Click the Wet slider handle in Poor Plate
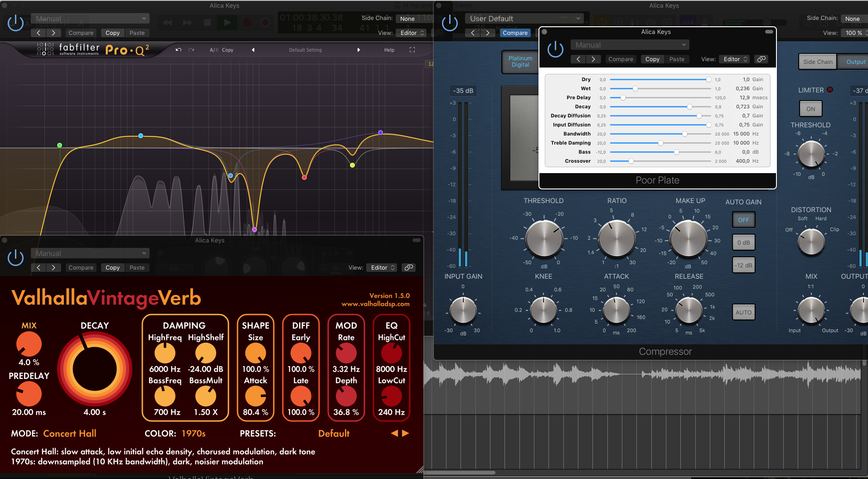 pos(635,89)
